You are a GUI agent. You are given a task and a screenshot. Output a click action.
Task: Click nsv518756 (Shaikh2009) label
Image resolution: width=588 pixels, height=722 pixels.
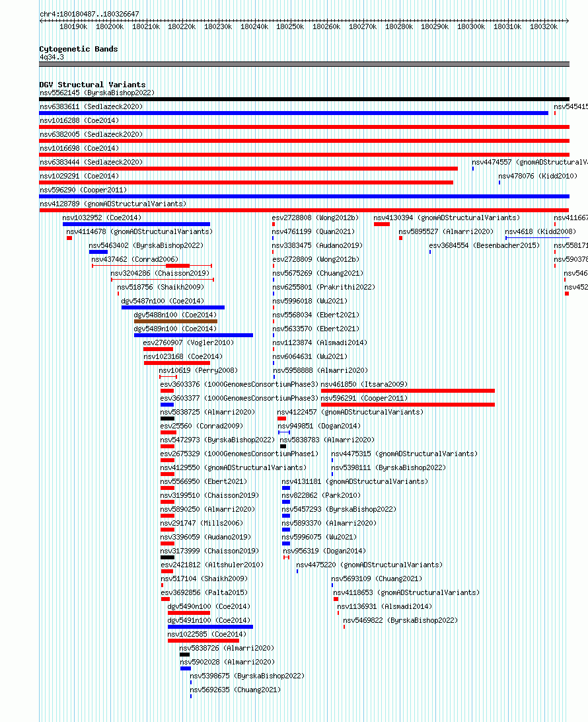pyautogui.click(x=161, y=286)
